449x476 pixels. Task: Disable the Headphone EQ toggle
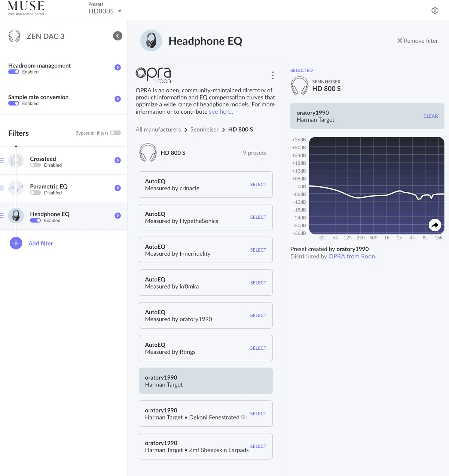36,220
